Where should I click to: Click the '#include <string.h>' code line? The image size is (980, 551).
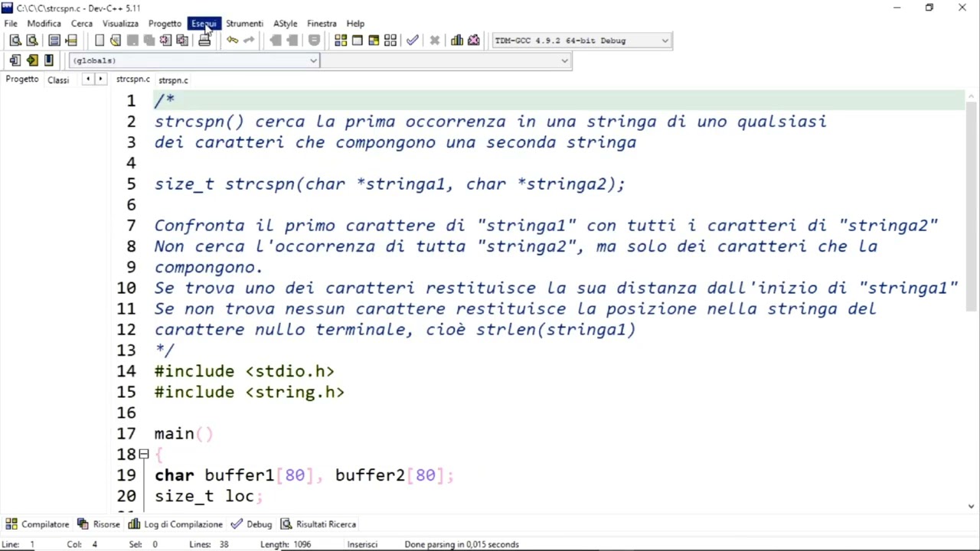coord(250,392)
